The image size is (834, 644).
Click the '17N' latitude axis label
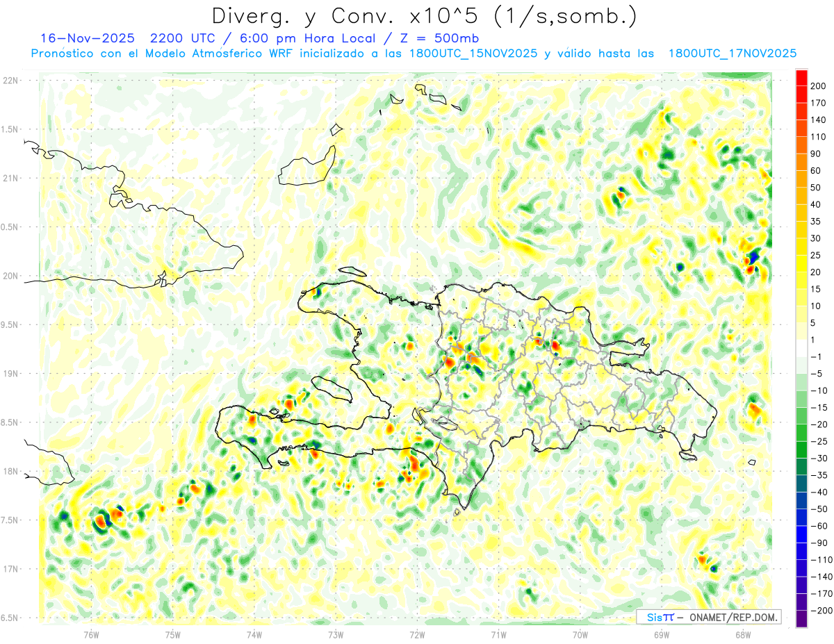[x=10, y=569]
